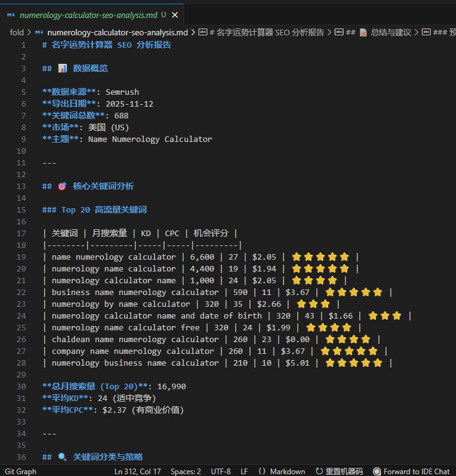Image resolution: width=456 pixels, height=476 pixels.
Task: Click the braces icon beside Markdown language mode
Action: (262, 471)
